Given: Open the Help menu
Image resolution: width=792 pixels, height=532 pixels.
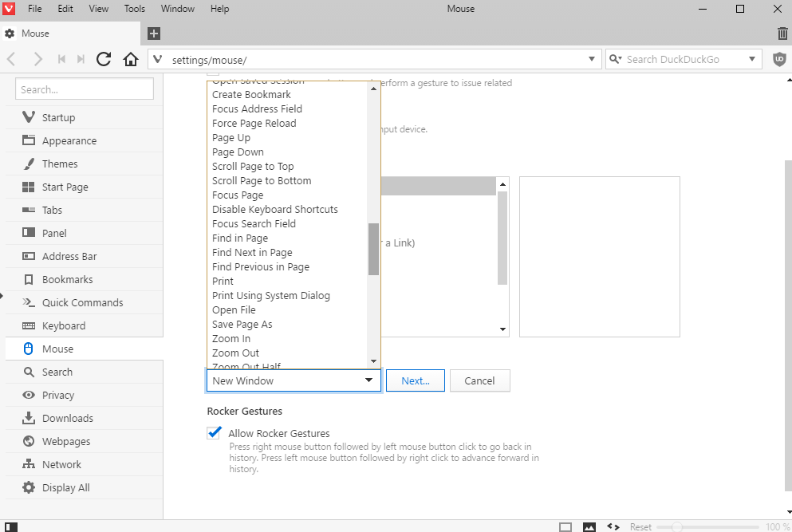Looking at the screenshot, I should [219, 9].
